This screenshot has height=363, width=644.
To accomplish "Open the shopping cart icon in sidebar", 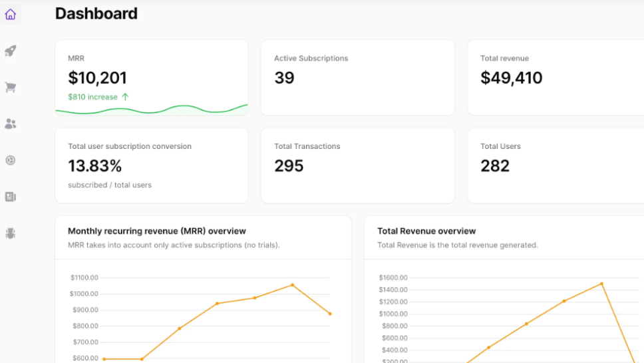I will 10,87.
